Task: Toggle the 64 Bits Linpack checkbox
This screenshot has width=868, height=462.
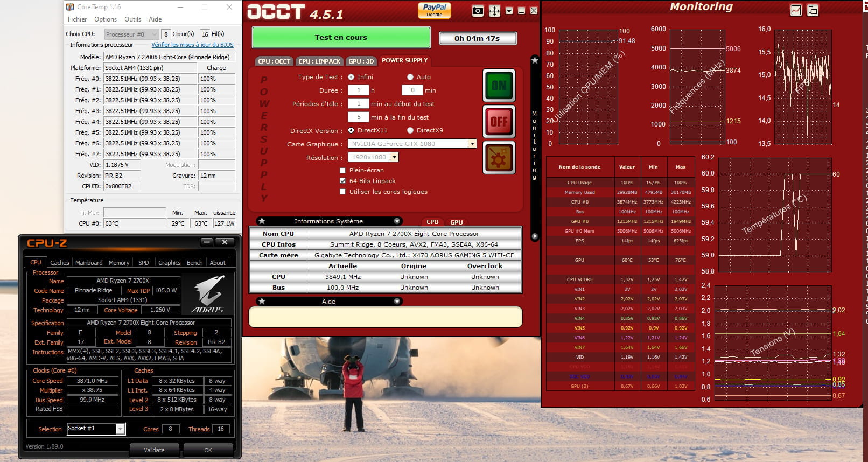Action: [343, 181]
